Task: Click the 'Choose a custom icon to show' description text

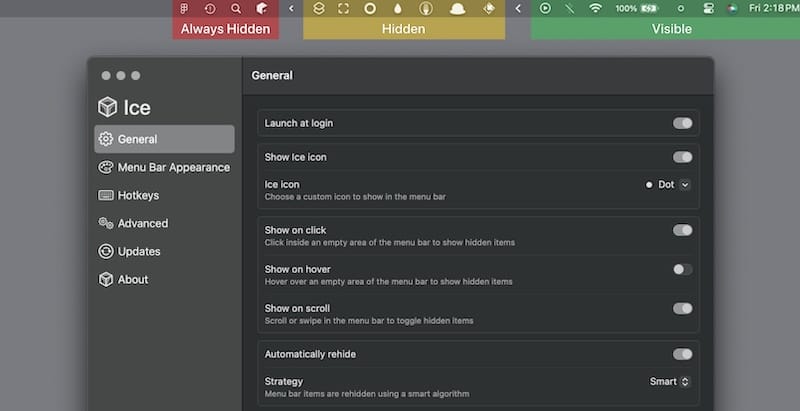Action: tap(355, 197)
